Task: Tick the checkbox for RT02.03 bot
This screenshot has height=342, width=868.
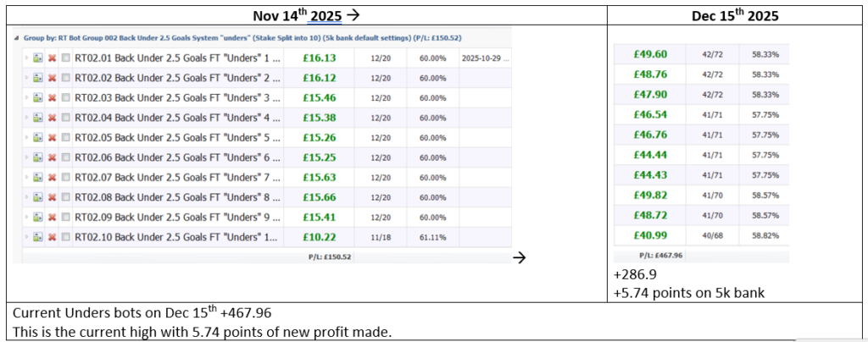Action: 66,98
